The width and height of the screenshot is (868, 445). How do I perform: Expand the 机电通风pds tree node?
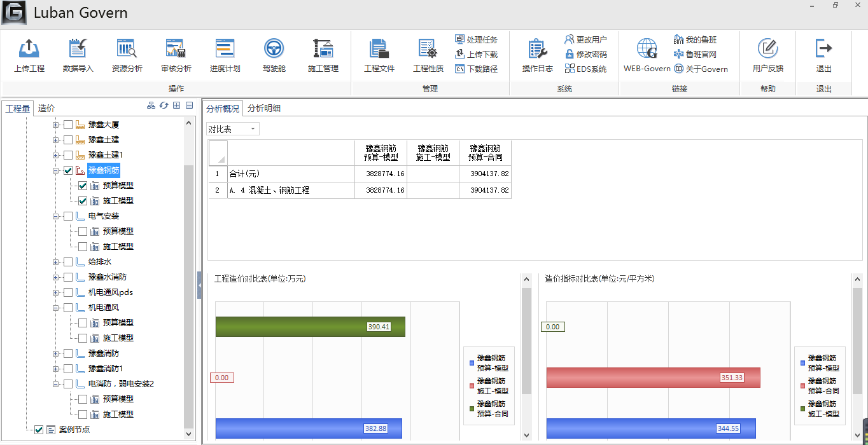[x=55, y=292]
